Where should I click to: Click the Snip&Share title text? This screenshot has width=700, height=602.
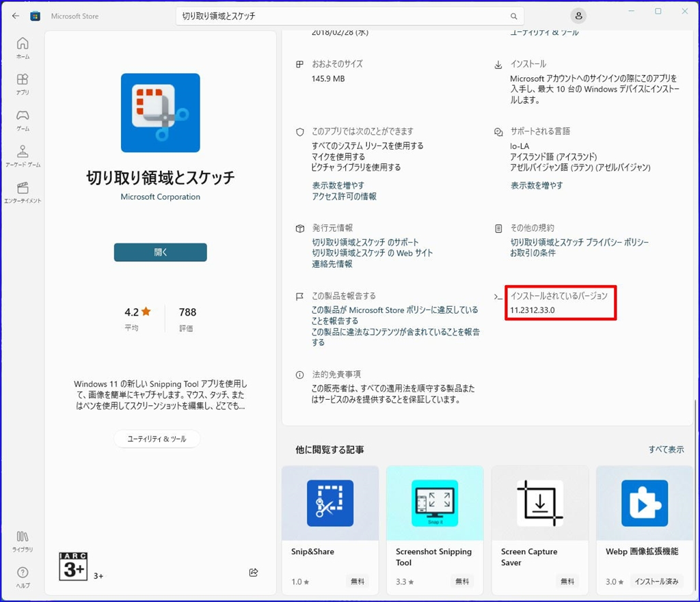(x=312, y=551)
